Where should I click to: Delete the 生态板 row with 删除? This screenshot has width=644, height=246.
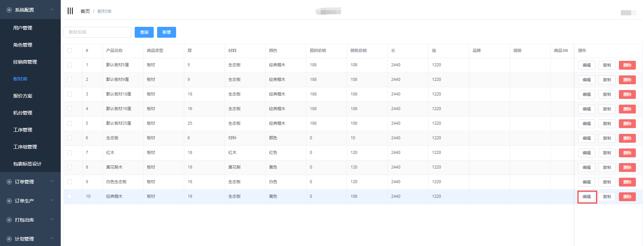click(627, 138)
